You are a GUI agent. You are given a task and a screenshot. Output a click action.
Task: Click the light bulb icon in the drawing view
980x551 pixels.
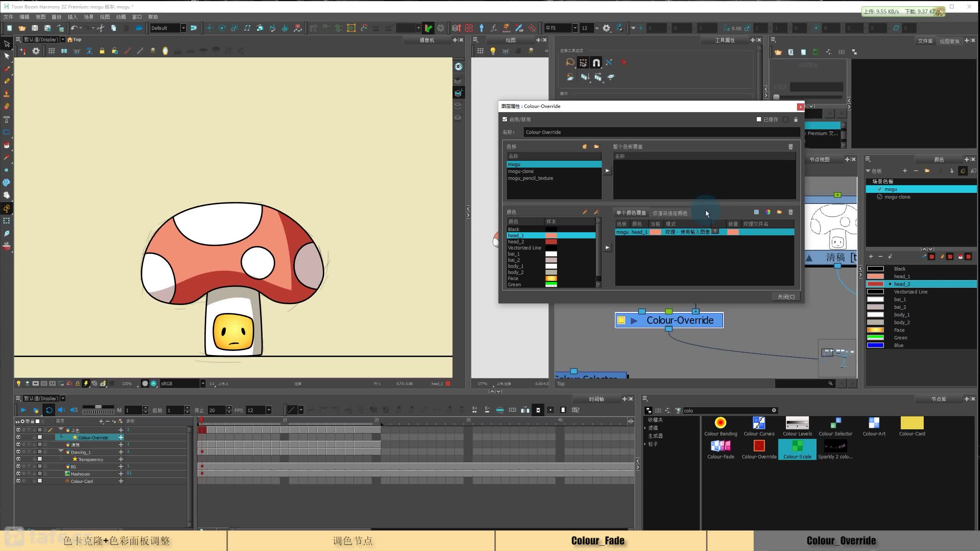point(493,51)
